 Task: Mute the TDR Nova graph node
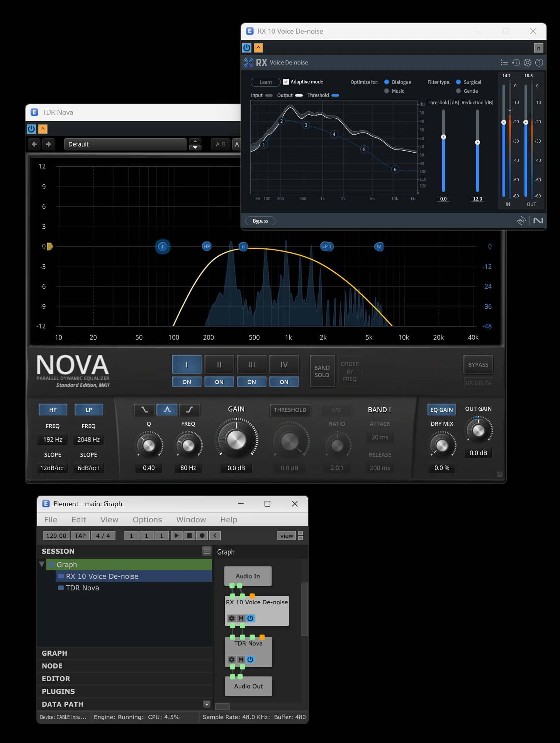click(x=241, y=660)
